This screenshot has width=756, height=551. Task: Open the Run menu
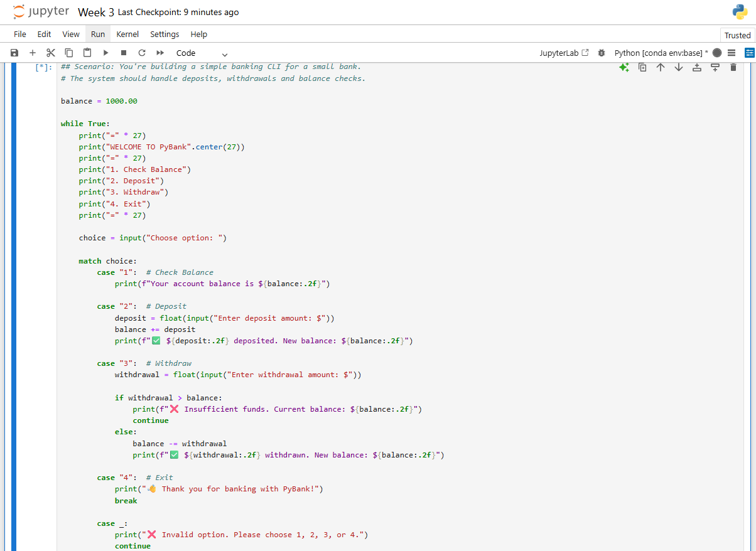click(98, 35)
